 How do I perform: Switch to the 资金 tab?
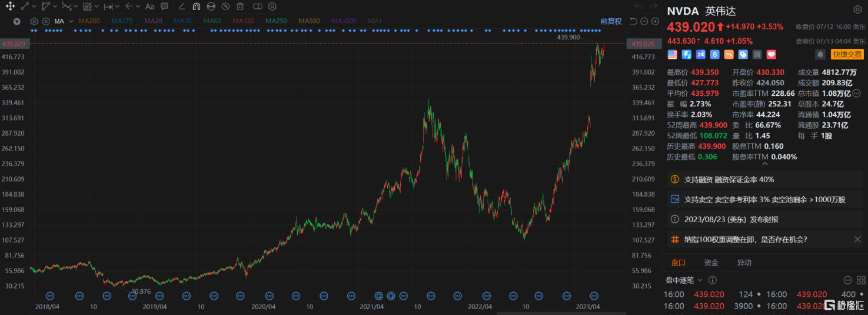pos(711,263)
